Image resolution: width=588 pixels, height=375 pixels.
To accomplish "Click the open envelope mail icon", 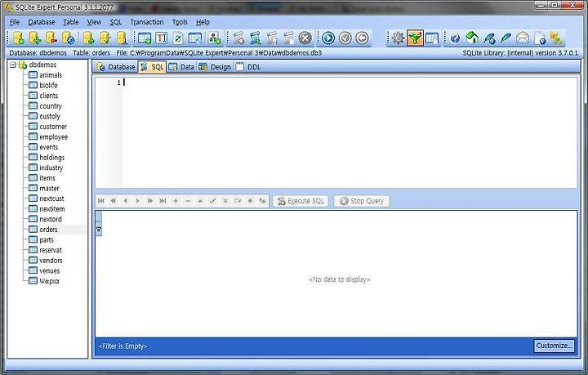I will [x=523, y=38].
